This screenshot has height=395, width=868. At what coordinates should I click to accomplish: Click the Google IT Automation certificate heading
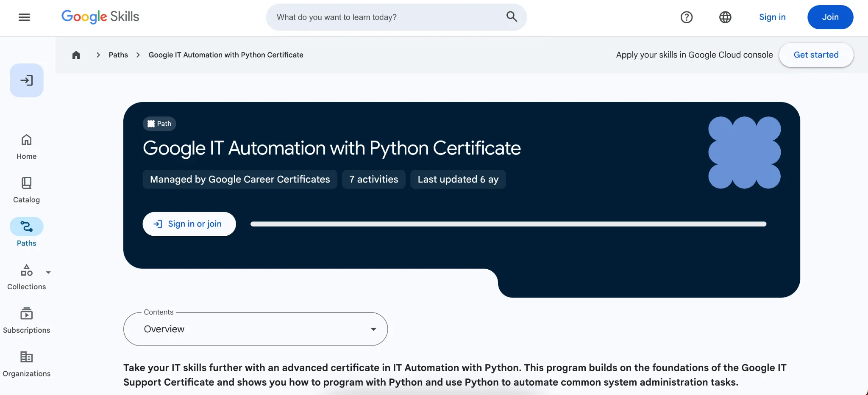coord(332,148)
